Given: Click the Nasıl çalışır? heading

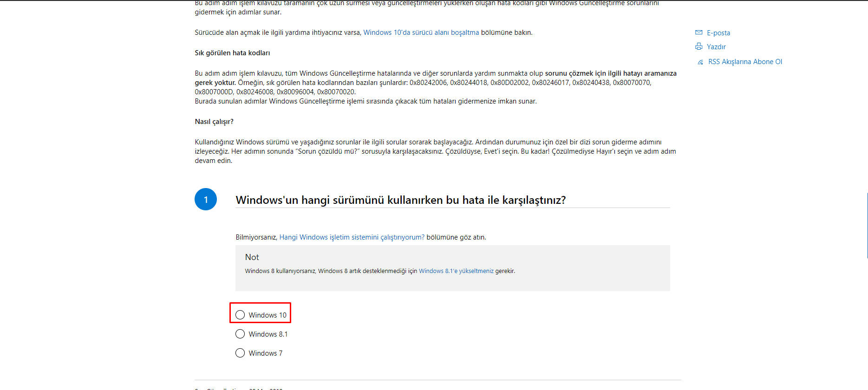Looking at the screenshot, I should [x=214, y=122].
